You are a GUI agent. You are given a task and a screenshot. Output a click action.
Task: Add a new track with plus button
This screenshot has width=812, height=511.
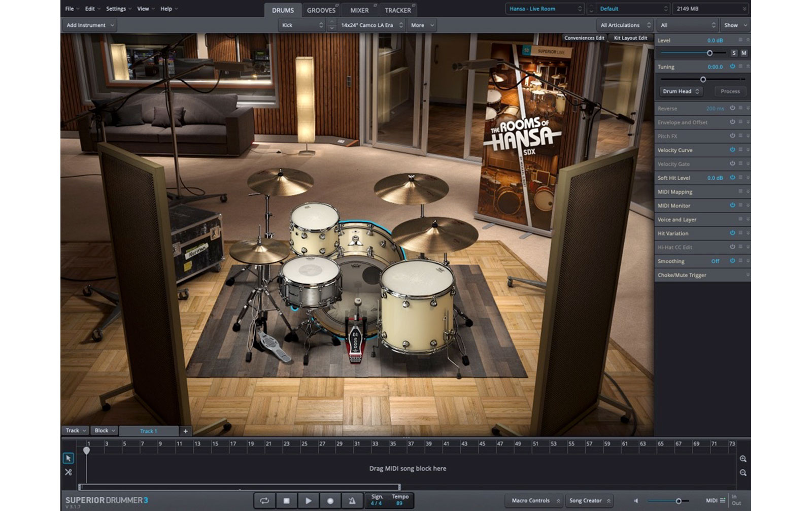185,431
